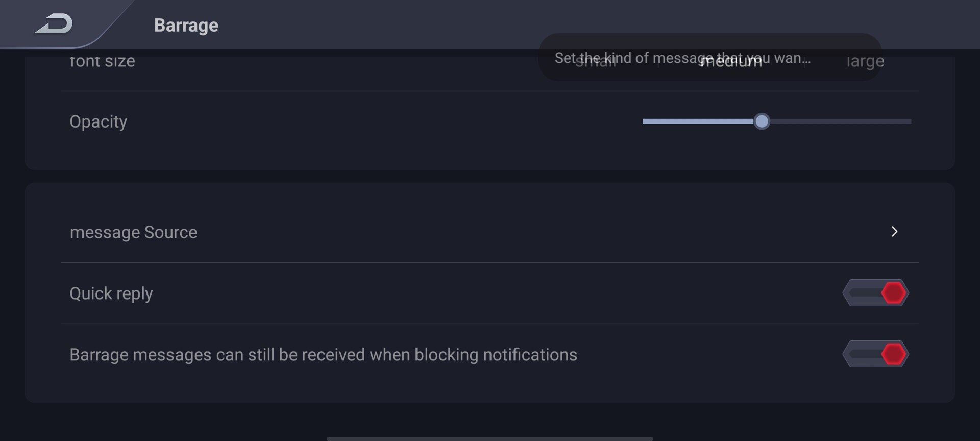The width and height of the screenshot is (980, 441).
Task: Set Opacity to maximum on slider track
Action: [909, 121]
